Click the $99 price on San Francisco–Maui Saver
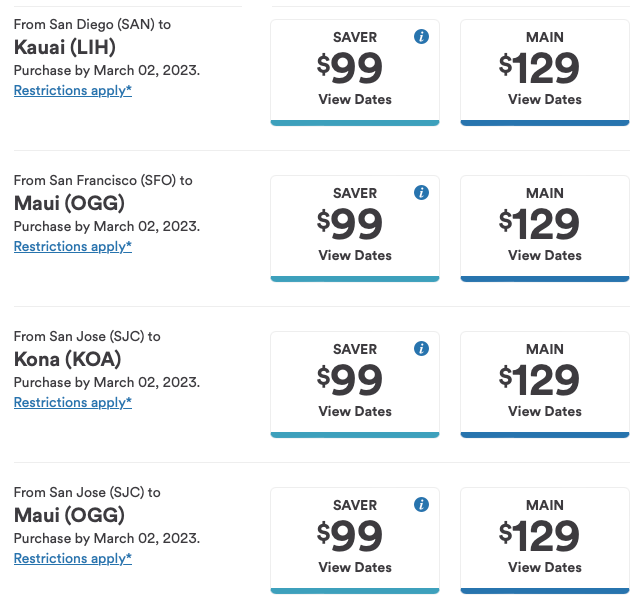644x615 pixels. tap(351, 225)
